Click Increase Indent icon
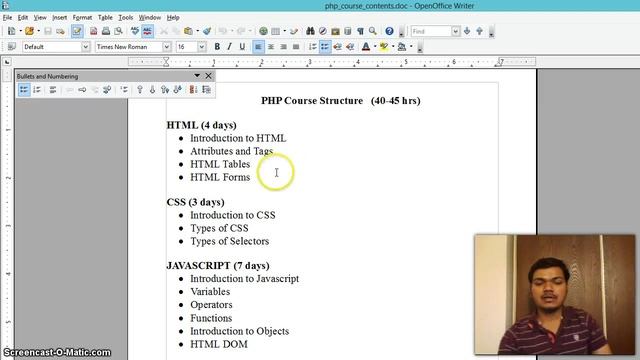The height and width of the screenshot is (360, 640). 350,47
